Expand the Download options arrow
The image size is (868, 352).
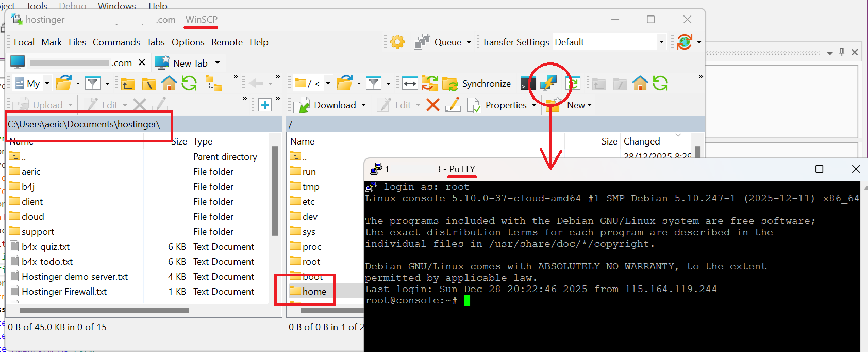(x=363, y=105)
